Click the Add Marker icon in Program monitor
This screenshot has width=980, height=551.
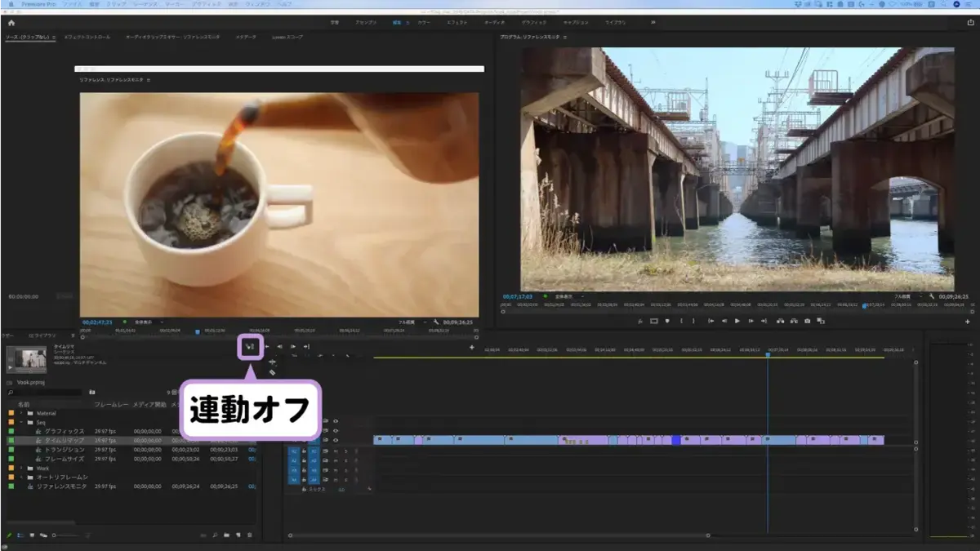(667, 321)
